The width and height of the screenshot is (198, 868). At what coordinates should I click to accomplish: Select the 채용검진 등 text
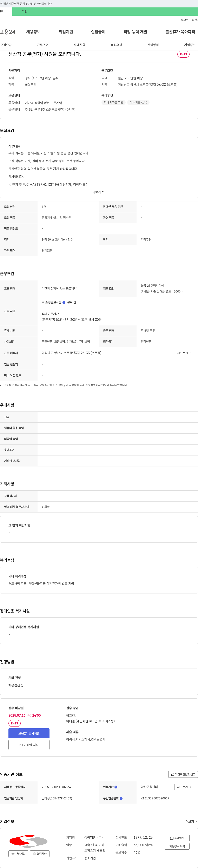(x=16, y=685)
